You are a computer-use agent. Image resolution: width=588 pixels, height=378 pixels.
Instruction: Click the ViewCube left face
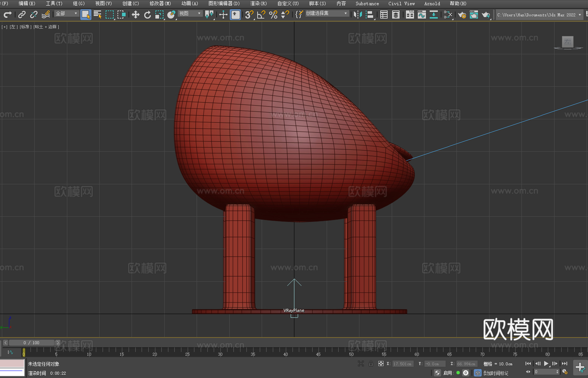coord(568,42)
